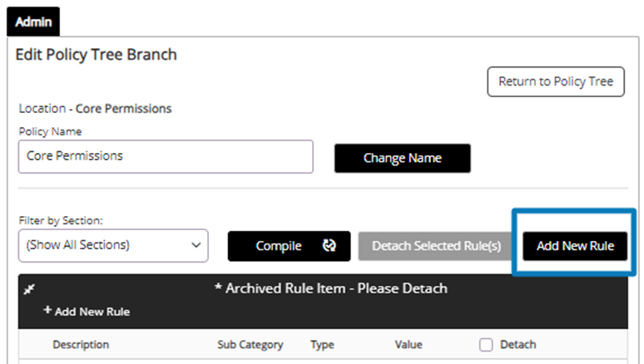This screenshot has width=644, height=364.
Task: Click the Sub Category column header
Action: coord(250,344)
